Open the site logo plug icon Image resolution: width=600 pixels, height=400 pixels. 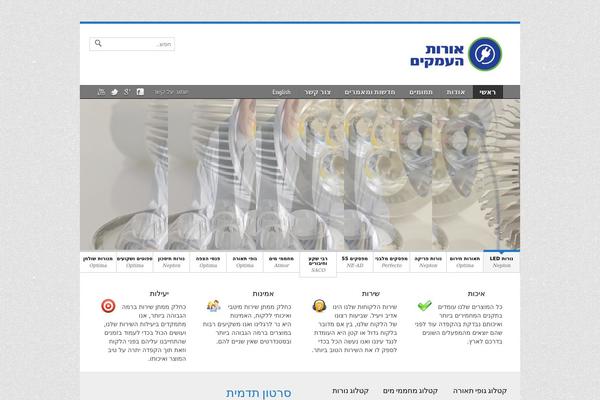pos(485,54)
